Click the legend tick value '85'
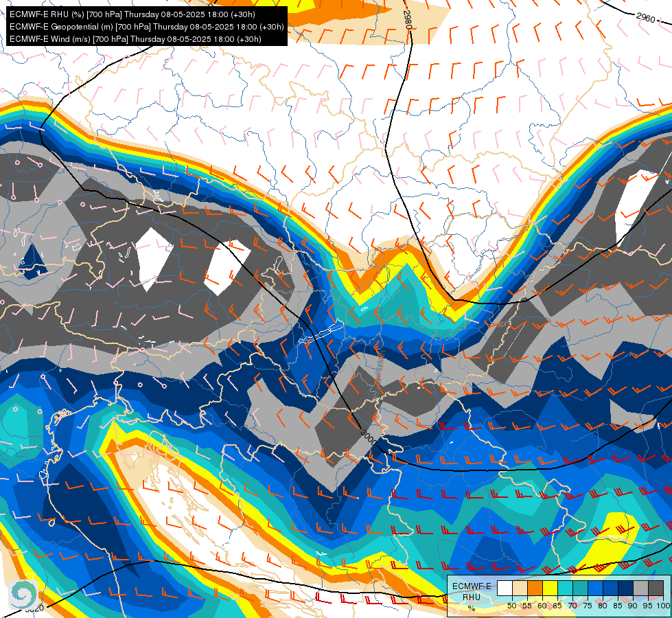Image resolution: width=672 pixels, height=618 pixels. click(618, 606)
